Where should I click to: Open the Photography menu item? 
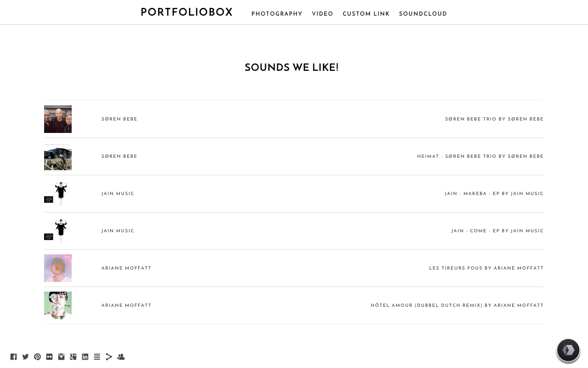(277, 14)
